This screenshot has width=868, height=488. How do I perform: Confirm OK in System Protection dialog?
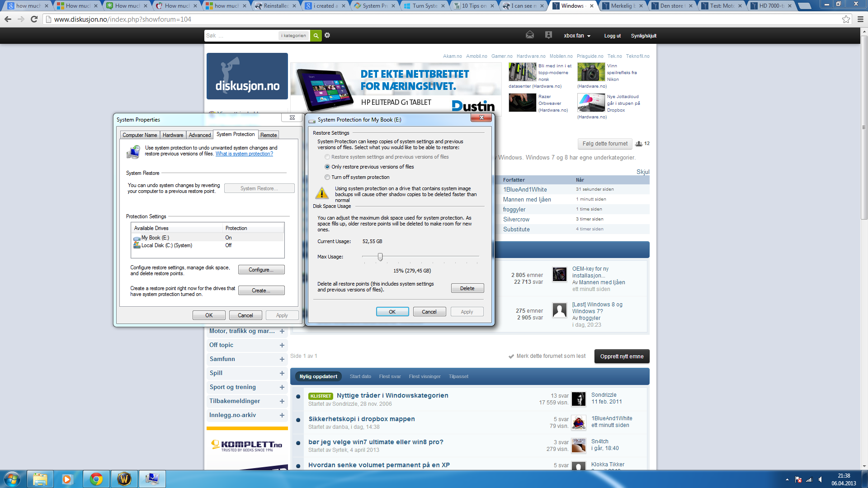[x=392, y=312]
